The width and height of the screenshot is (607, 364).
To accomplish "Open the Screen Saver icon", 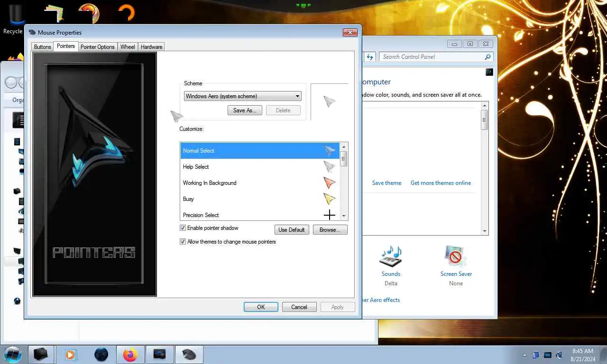I will [456, 256].
